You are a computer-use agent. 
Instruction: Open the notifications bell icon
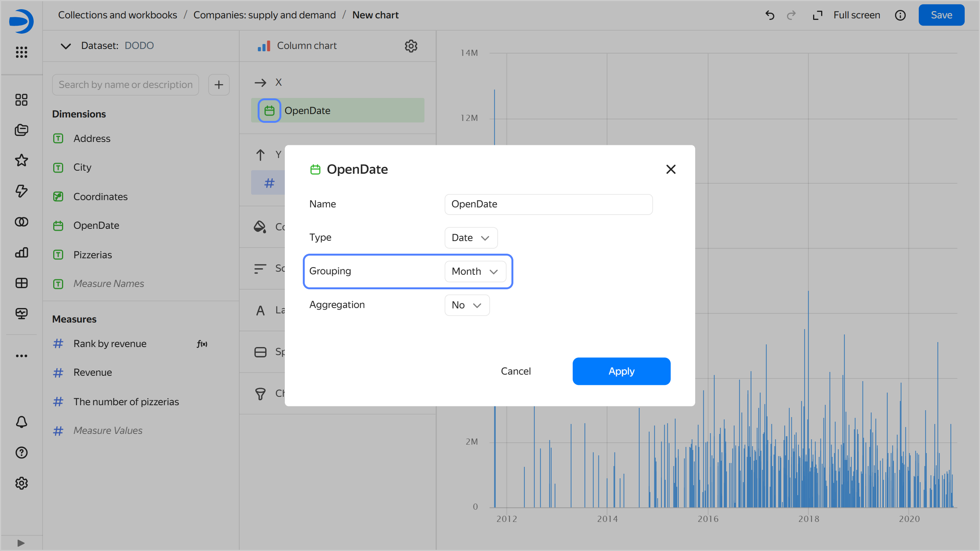(x=21, y=422)
